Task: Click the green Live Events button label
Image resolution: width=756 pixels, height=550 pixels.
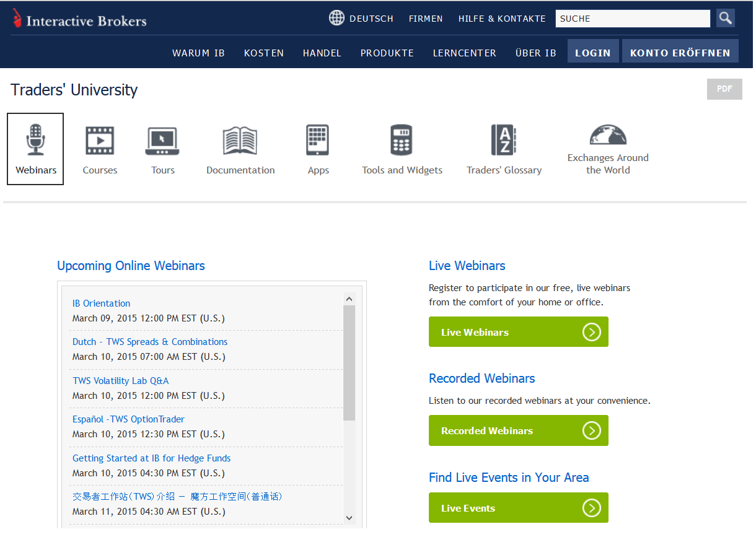Action: tap(468, 508)
